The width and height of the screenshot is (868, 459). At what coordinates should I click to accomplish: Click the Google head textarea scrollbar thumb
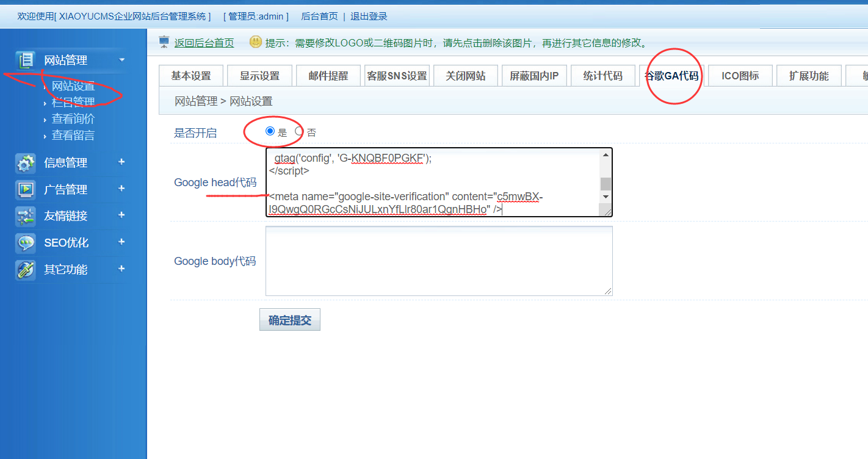605,184
